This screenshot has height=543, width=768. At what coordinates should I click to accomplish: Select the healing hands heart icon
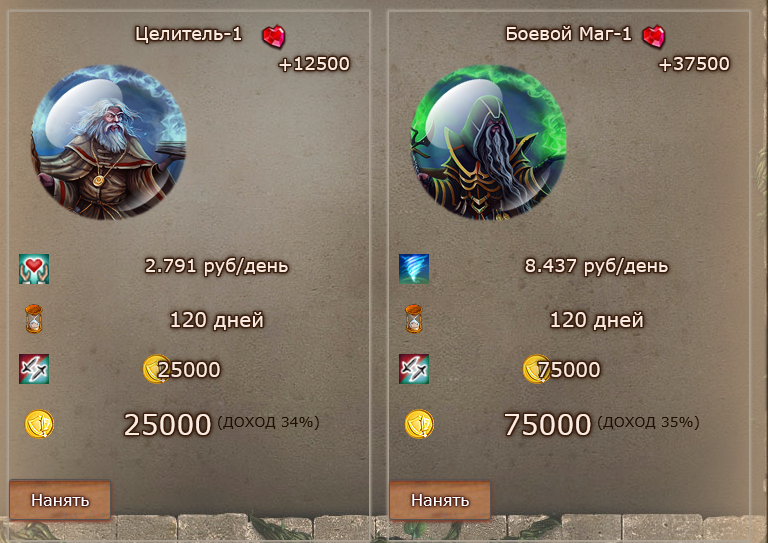(34, 269)
